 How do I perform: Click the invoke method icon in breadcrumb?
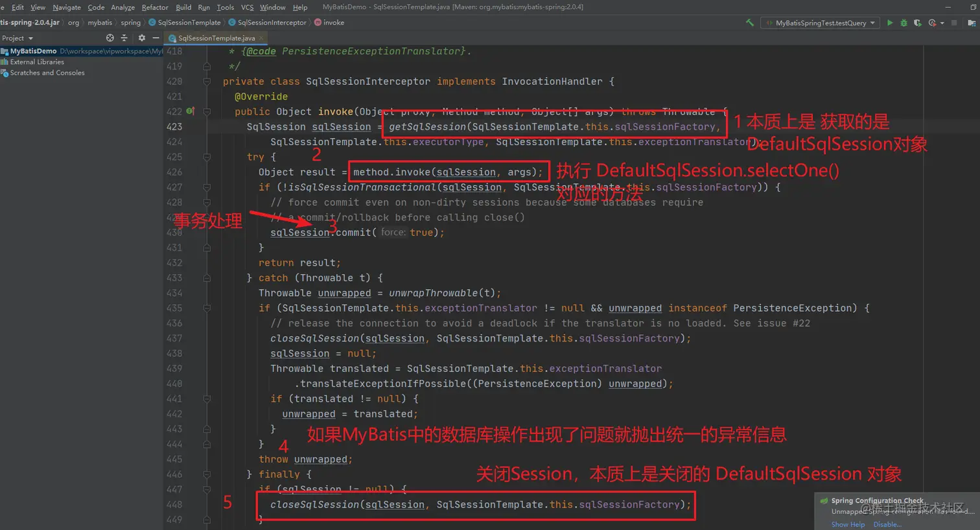pos(318,23)
